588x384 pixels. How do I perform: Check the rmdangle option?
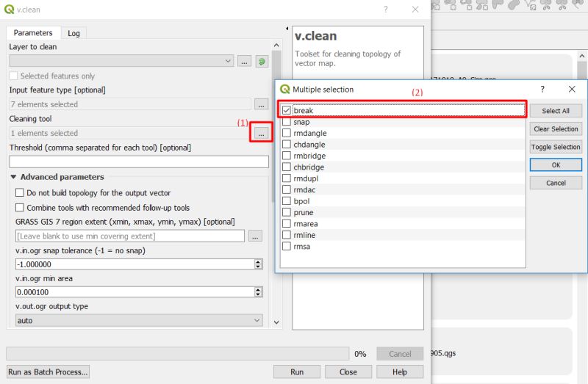[287, 133]
